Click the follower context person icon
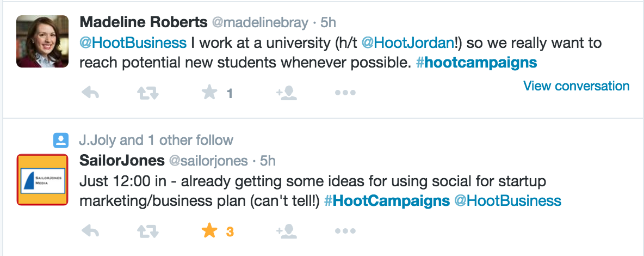This screenshot has width=644, height=256. coord(61,141)
